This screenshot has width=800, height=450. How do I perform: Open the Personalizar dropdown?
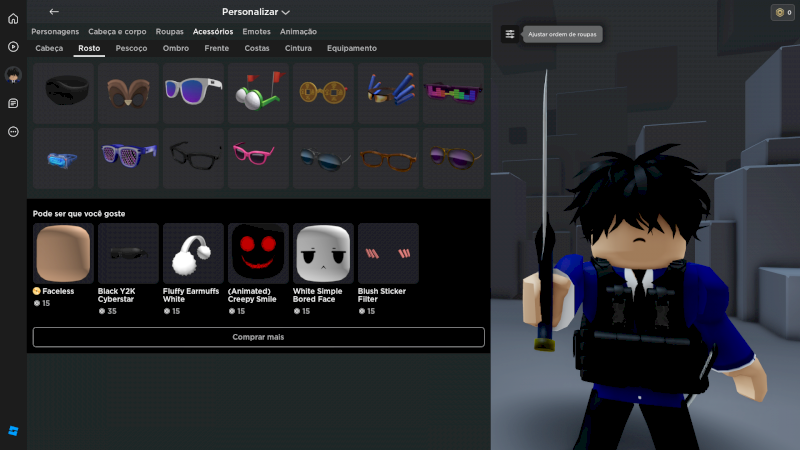pos(256,12)
